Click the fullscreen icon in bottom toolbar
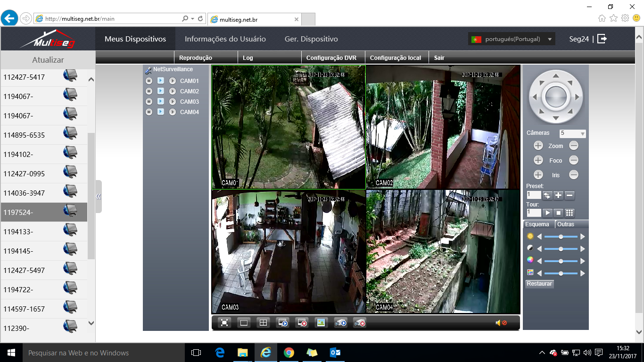Image resolution: width=644 pixels, height=362 pixels. point(225,323)
